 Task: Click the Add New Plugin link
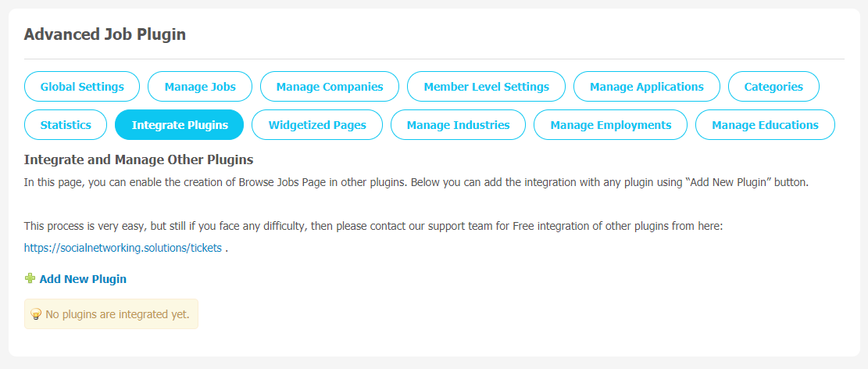pos(83,278)
